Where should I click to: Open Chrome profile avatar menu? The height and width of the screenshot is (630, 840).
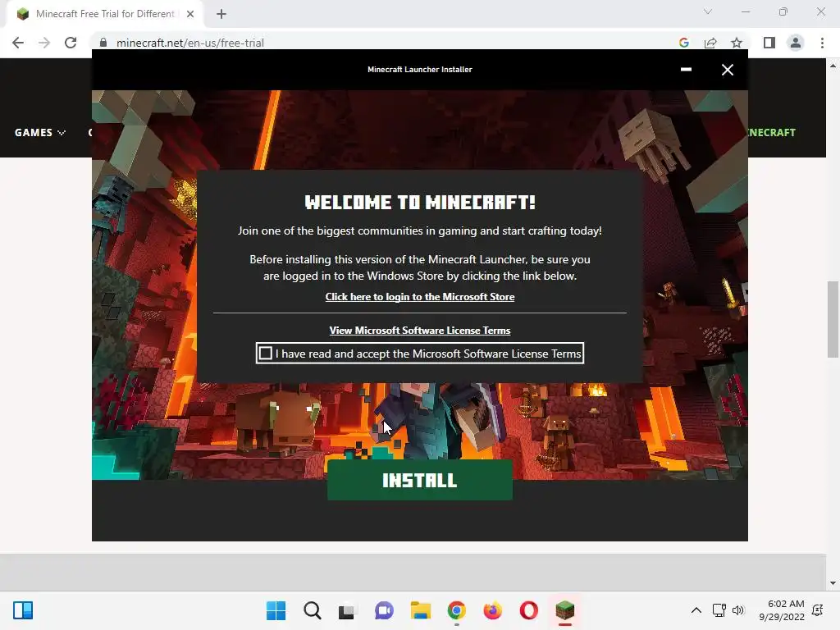[796, 43]
